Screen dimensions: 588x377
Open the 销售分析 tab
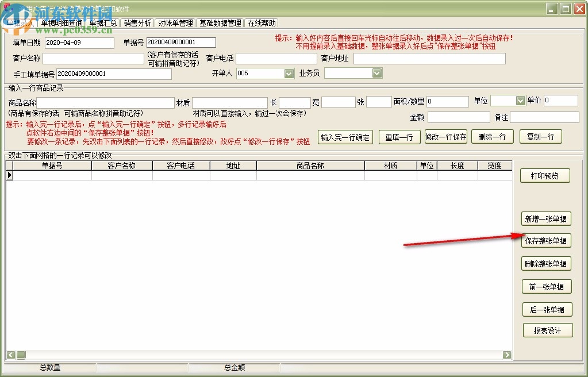click(137, 23)
